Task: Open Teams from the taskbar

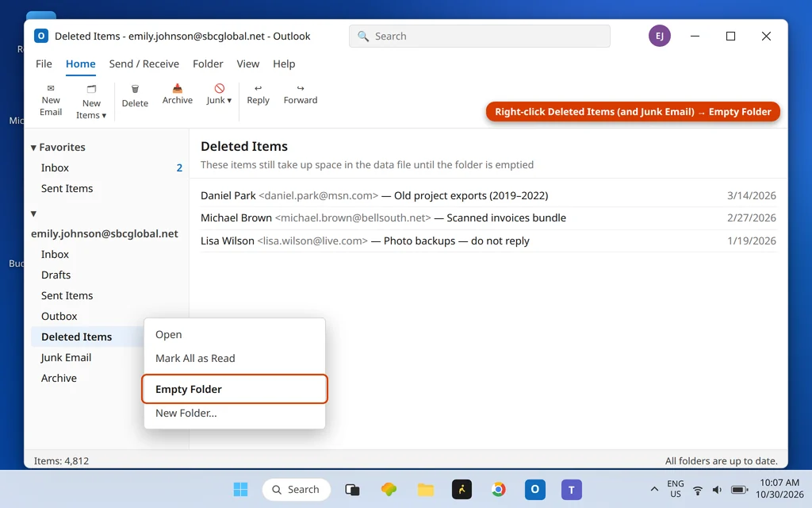Action: (x=572, y=489)
